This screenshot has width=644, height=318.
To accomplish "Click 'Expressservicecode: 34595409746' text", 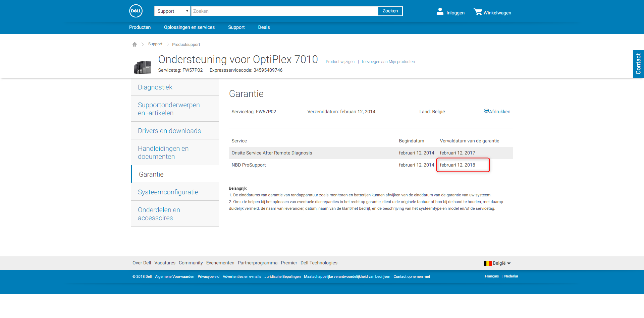I will (246, 70).
